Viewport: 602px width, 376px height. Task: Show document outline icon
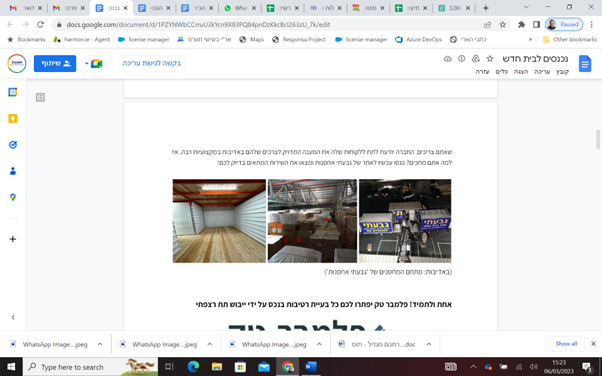[40, 98]
